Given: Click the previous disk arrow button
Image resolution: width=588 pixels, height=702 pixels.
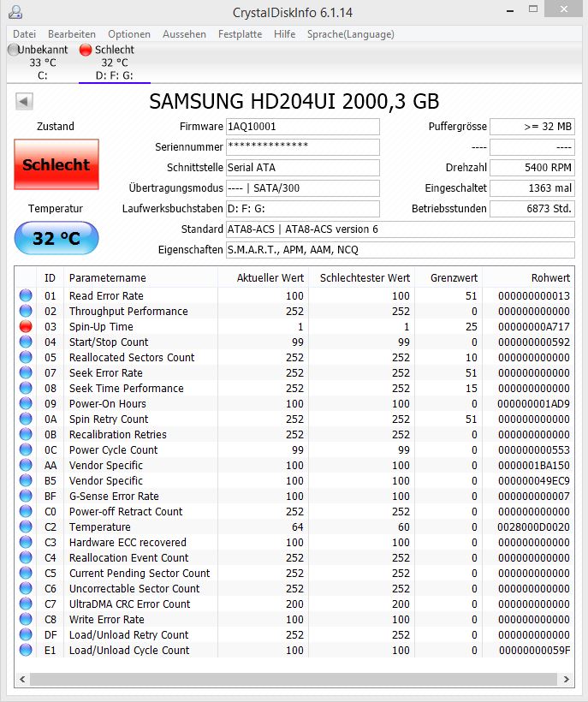Looking at the screenshot, I should pos(24,101).
